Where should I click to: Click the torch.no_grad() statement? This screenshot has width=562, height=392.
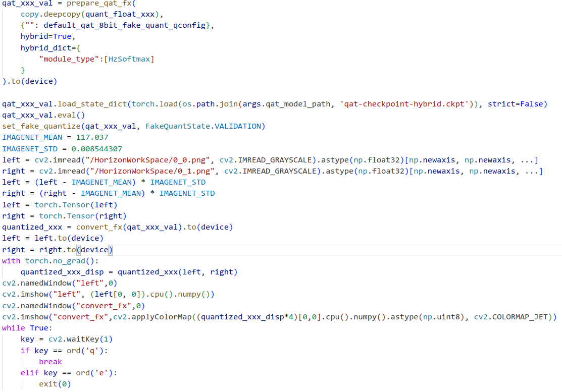61,261
